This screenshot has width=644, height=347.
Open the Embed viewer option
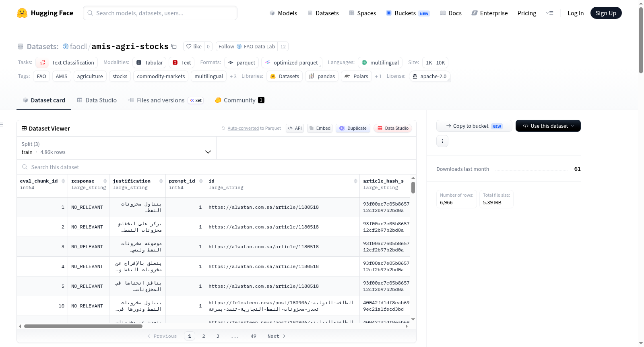(x=320, y=128)
